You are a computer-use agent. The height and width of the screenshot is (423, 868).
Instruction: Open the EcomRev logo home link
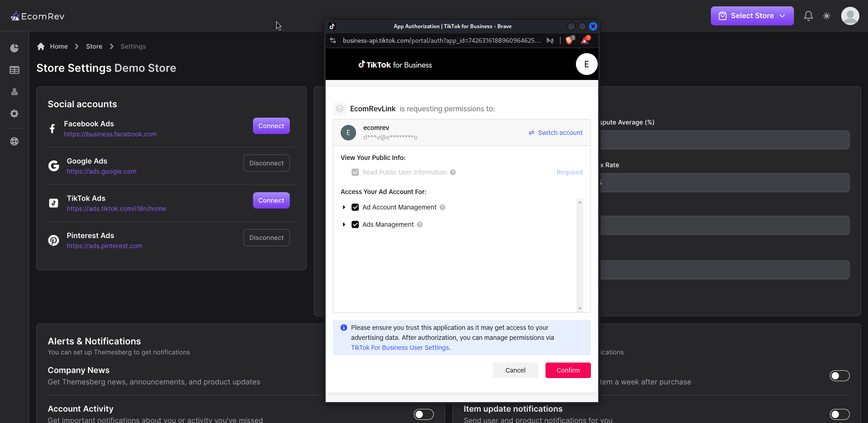(37, 16)
